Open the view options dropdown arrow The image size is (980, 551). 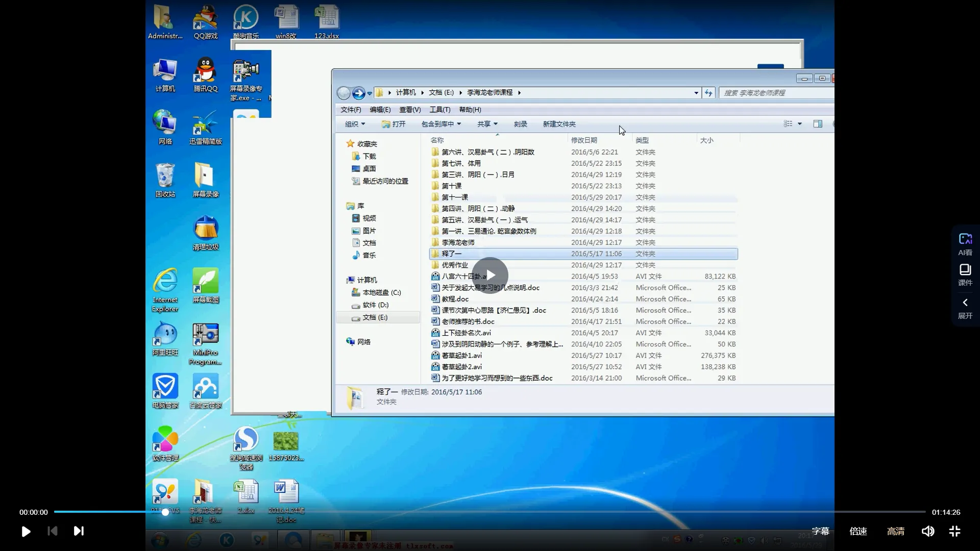(800, 124)
